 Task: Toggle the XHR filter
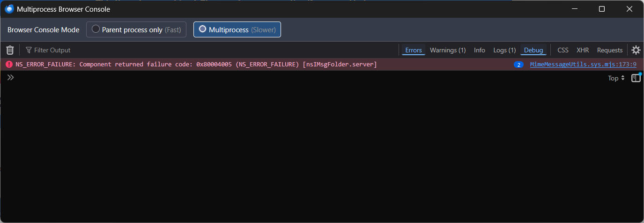coord(583,50)
